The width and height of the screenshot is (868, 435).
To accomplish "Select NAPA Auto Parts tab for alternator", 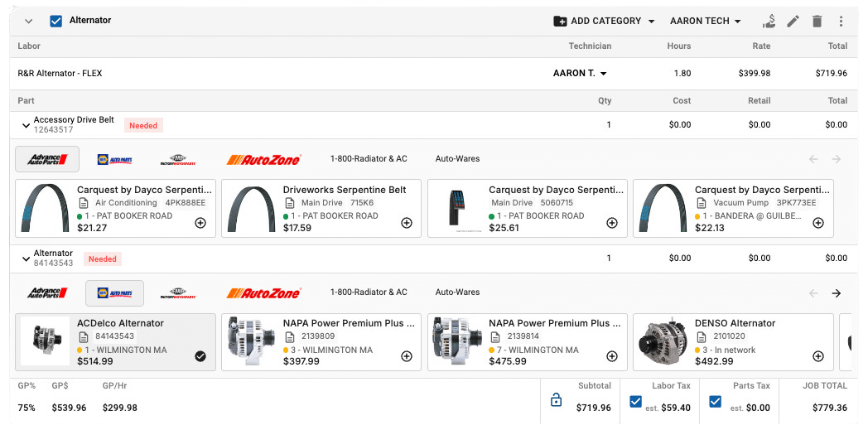I will pos(114,293).
